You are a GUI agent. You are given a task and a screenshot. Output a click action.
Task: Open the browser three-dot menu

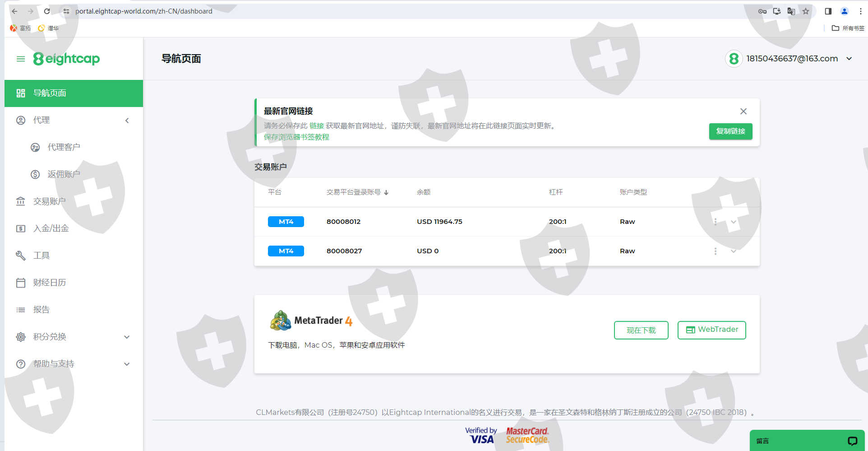(861, 11)
